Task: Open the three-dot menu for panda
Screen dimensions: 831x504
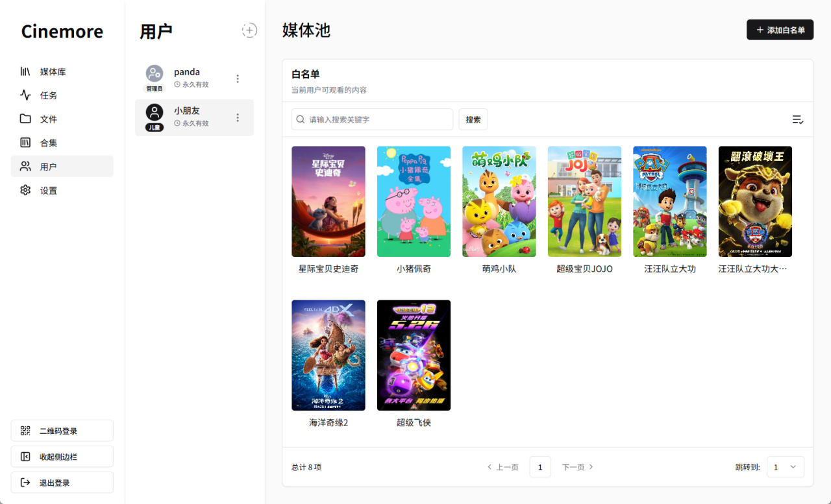Action: pos(238,78)
